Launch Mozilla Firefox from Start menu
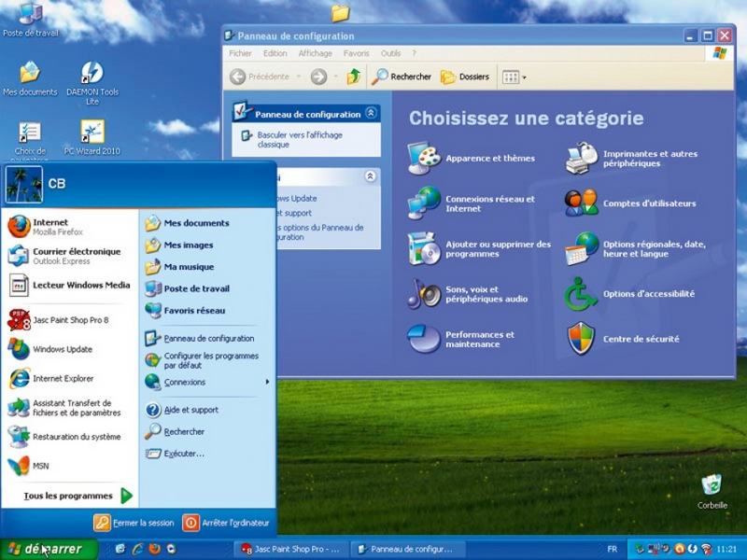747x560 pixels. coord(69,227)
